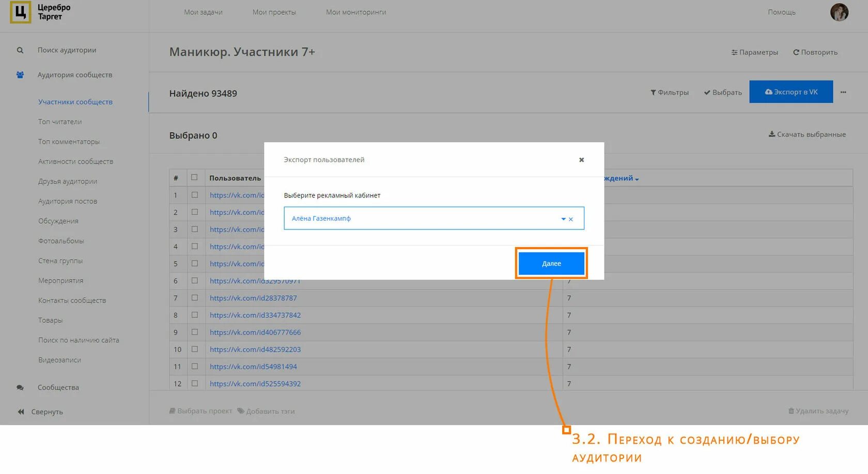Open link https://vk.com/id525594392
Viewport: 868px width, 474px height.
255,384
